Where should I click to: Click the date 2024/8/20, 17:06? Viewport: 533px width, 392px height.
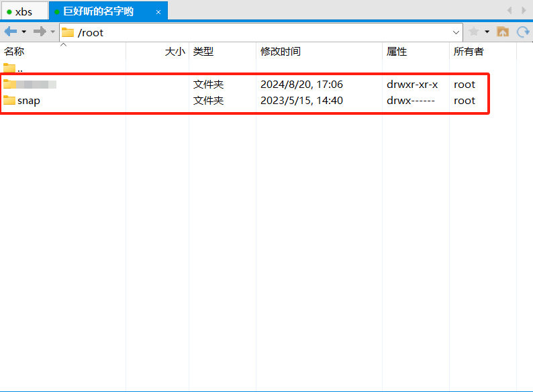(x=301, y=85)
